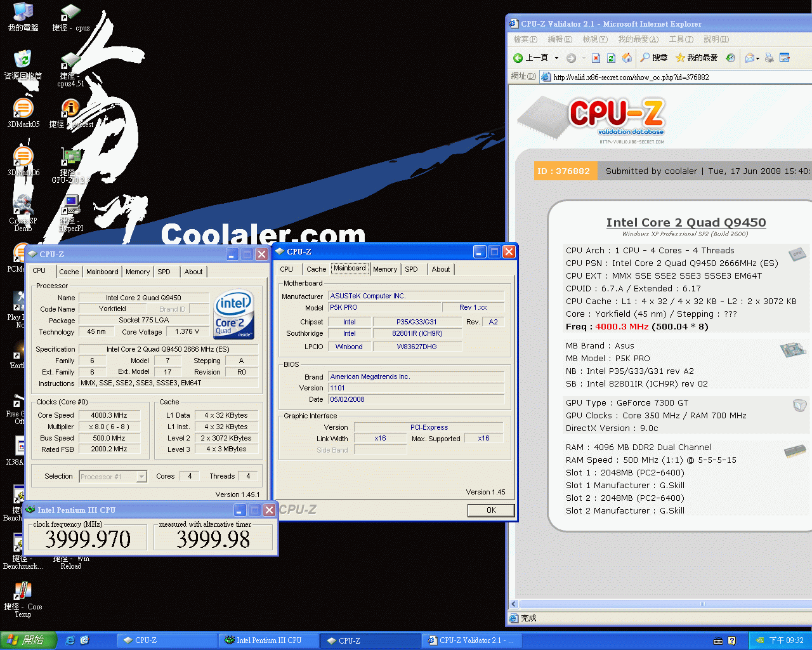Switch to About tab in left CPU-Z window
Screen dimensions: 812x650
(x=193, y=272)
